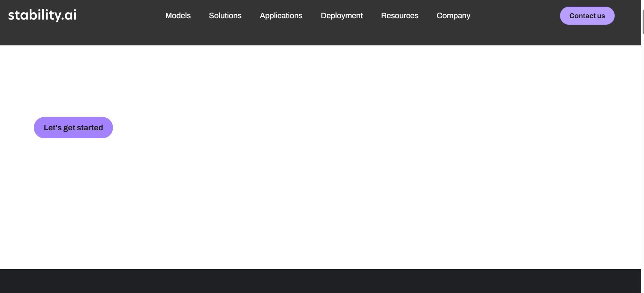Expand the Solutions menu
This screenshot has height=293, width=644.
225,16
